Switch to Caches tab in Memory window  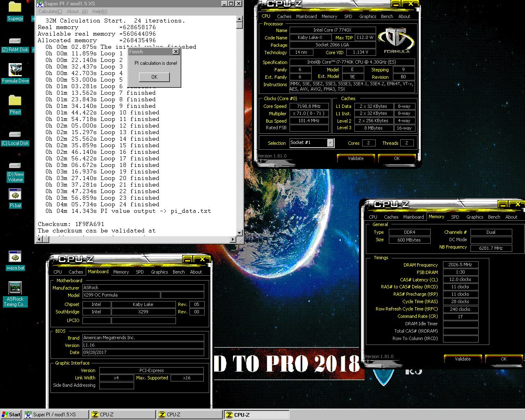click(391, 217)
